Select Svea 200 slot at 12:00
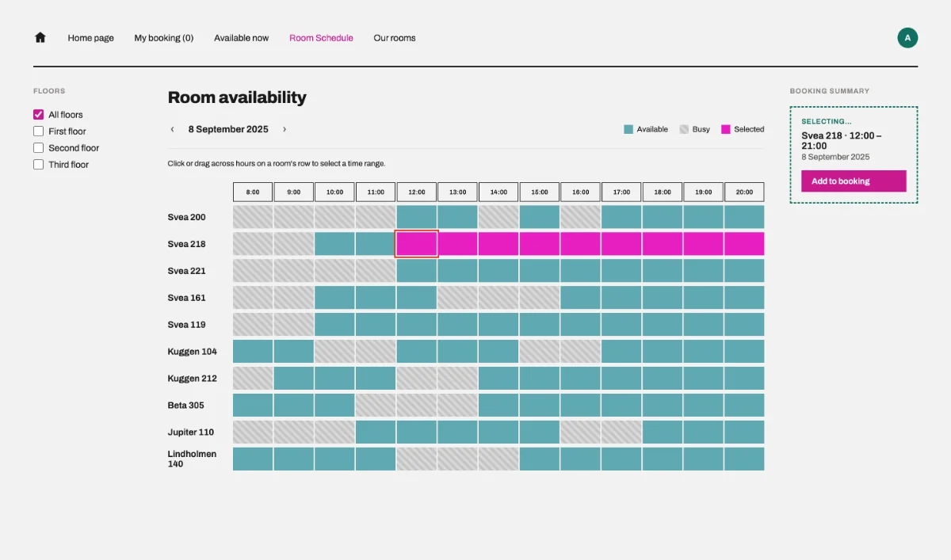This screenshot has width=951, height=560. tap(417, 217)
